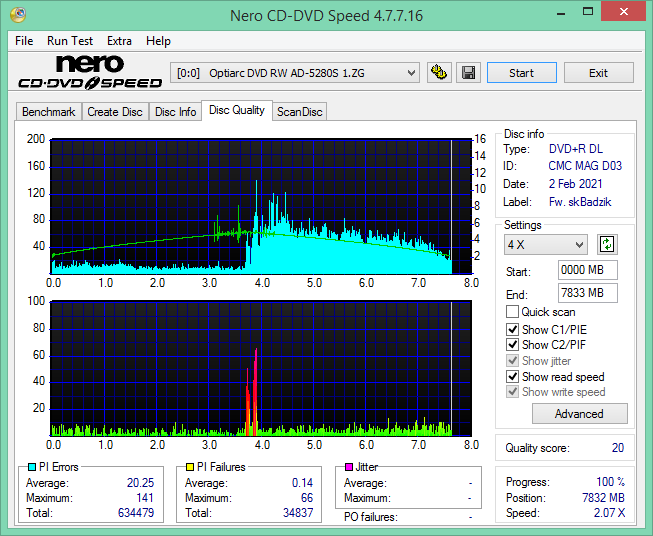Toggle the Quick scan checkbox
This screenshot has height=536, width=653.
click(512, 312)
